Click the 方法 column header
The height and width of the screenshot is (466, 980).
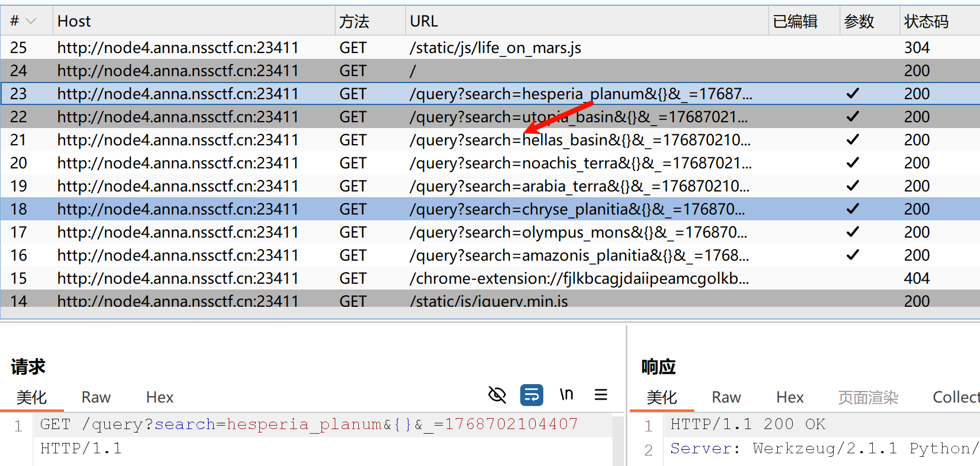(354, 21)
